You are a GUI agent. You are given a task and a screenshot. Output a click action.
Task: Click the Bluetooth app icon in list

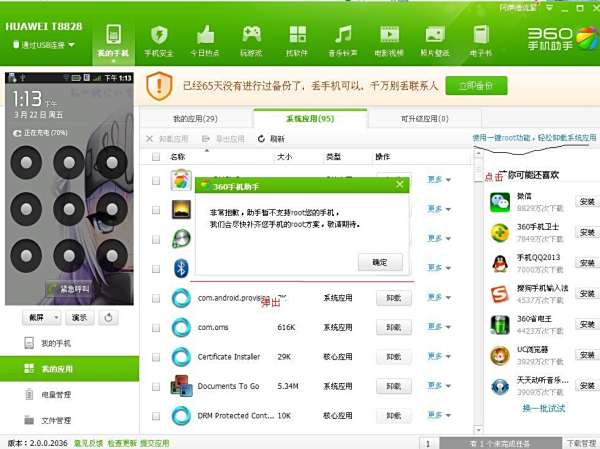point(181,268)
